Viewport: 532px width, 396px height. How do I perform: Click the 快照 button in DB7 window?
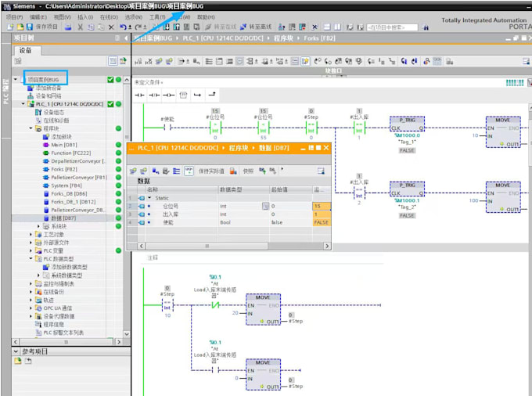click(248, 171)
